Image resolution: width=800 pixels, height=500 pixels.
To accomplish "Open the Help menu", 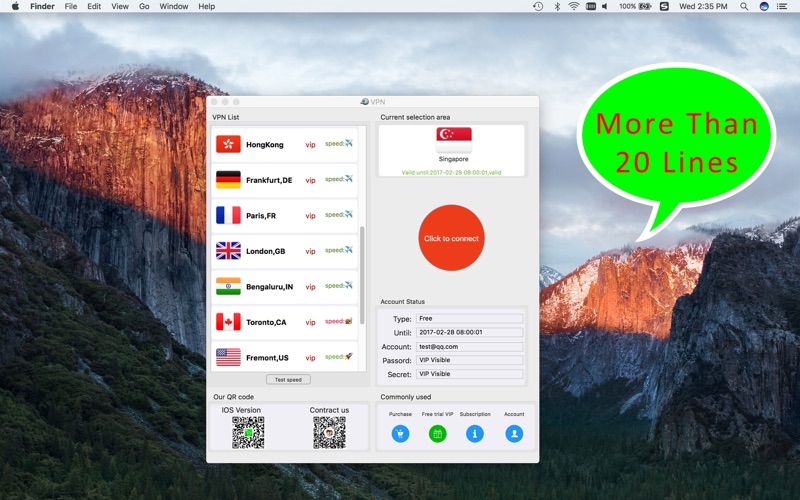I will click(x=207, y=6).
